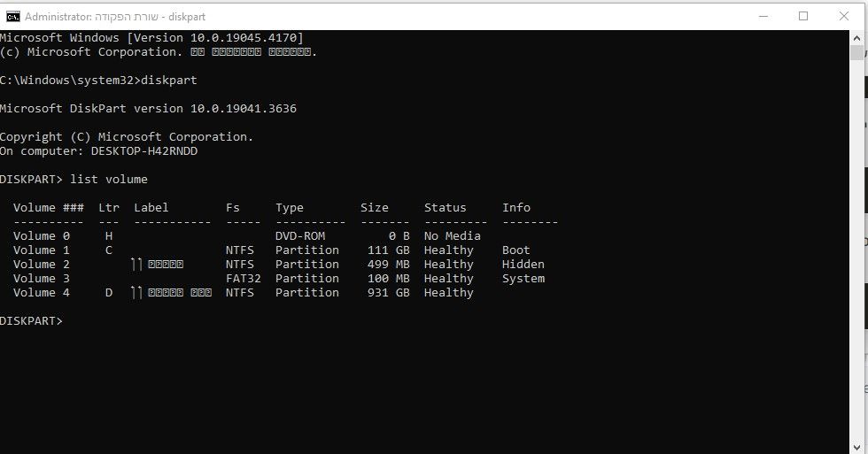
Task: Click the window title text 'diskpart'
Action: pyautogui.click(x=187, y=17)
